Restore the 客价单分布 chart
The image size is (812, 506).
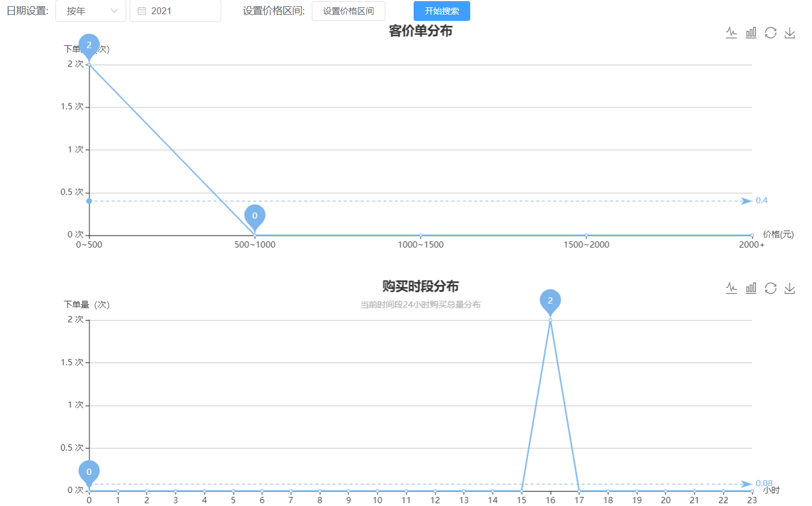(x=770, y=33)
